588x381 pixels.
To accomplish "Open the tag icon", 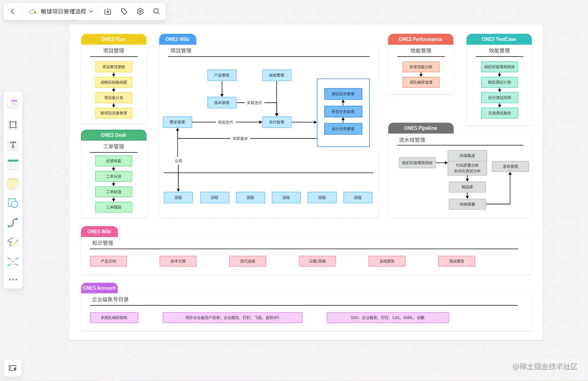I will click(124, 11).
